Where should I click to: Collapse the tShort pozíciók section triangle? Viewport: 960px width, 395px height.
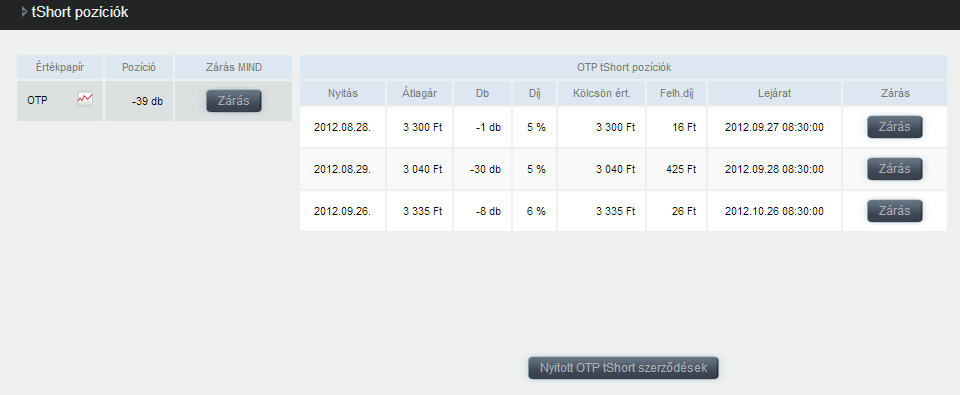click(24, 12)
